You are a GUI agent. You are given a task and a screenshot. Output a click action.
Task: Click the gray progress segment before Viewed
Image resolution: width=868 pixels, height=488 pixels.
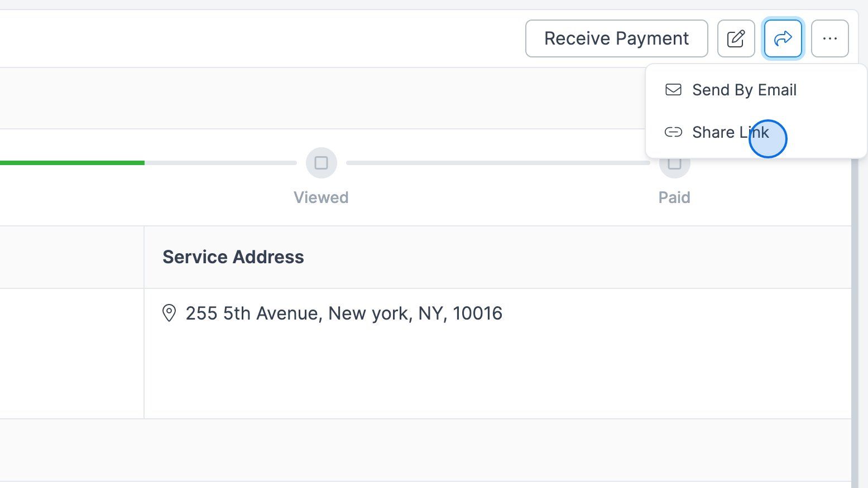[x=220, y=163]
